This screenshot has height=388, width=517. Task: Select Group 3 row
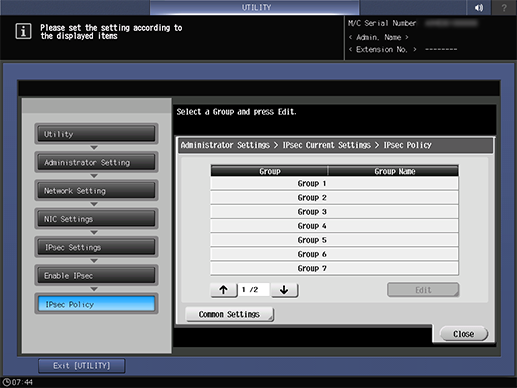coord(334,212)
